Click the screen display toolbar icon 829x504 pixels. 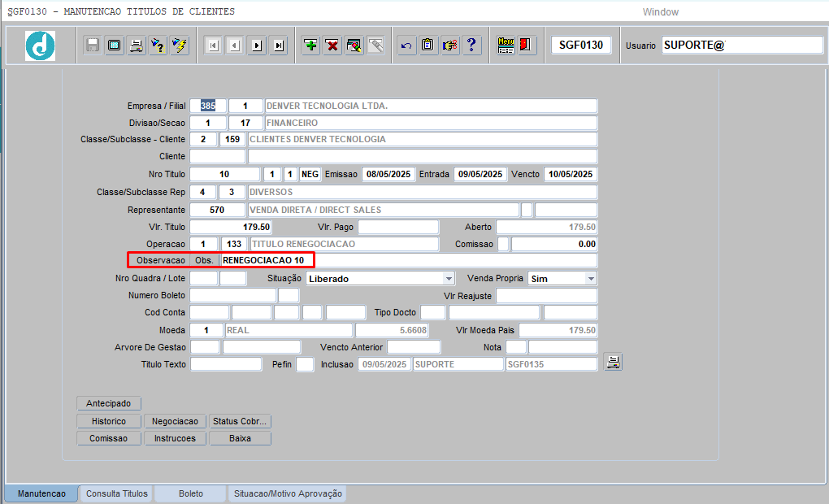(115, 46)
